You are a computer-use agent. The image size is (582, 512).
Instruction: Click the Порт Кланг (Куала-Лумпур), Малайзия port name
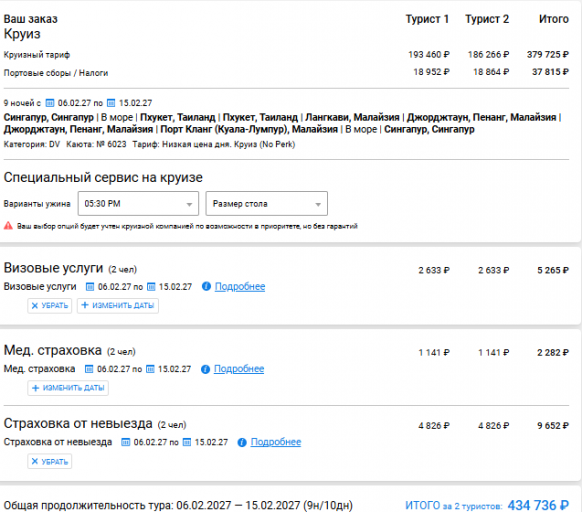tap(249, 129)
